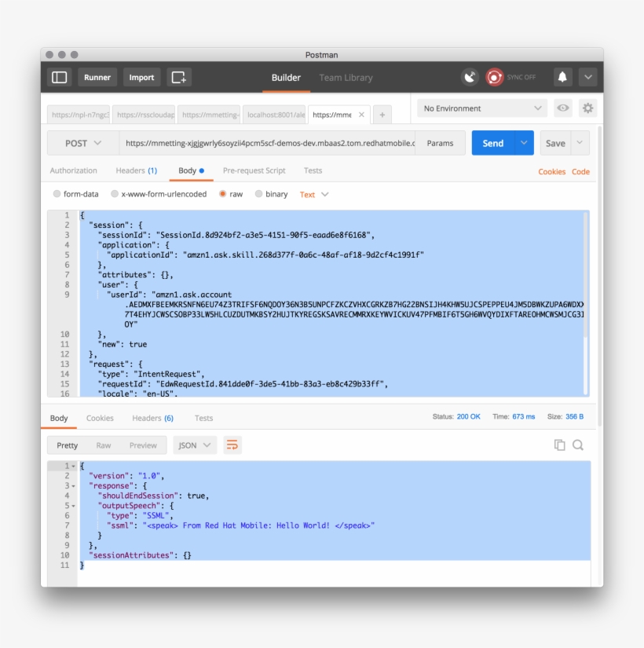Toggle the sidebar panel icon
Screen dimensions: 644x648
click(x=60, y=77)
